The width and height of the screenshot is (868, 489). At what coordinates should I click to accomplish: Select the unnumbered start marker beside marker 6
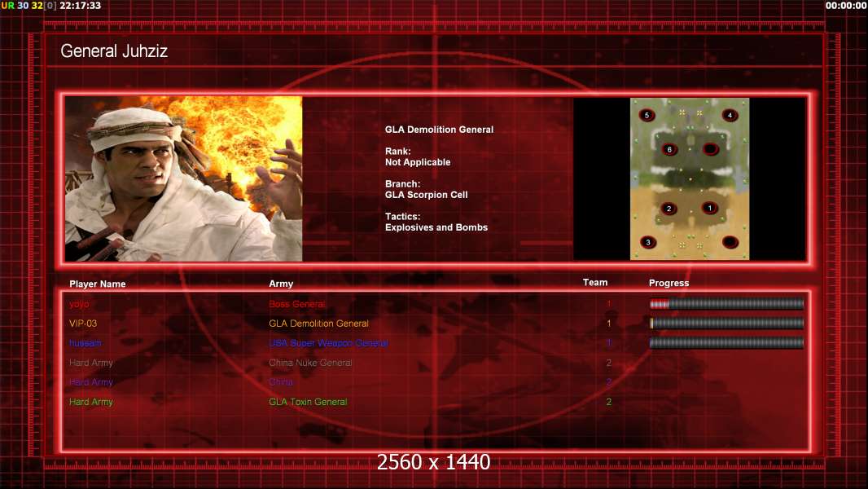(710, 149)
